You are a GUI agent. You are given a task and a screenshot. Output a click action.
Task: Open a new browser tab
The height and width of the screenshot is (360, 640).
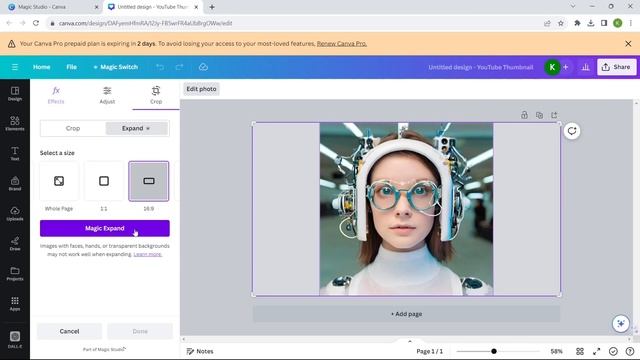click(x=212, y=7)
